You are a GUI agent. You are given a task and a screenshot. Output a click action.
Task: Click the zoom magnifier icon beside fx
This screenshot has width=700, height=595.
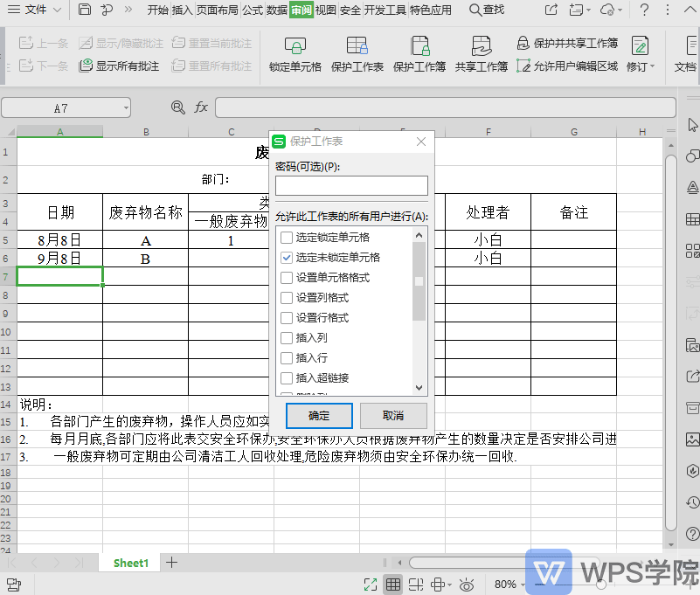pos(177,107)
